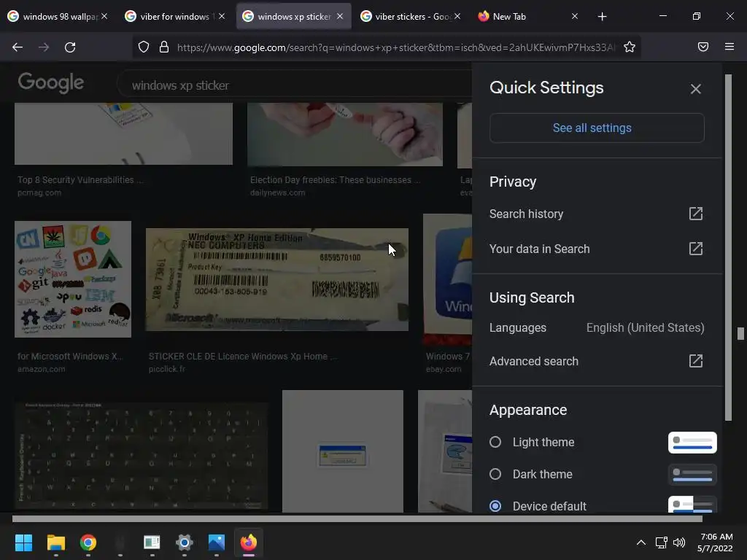Switch to the viber for windows tab
The width and height of the screenshot is (747, 560).
[177, 17]
